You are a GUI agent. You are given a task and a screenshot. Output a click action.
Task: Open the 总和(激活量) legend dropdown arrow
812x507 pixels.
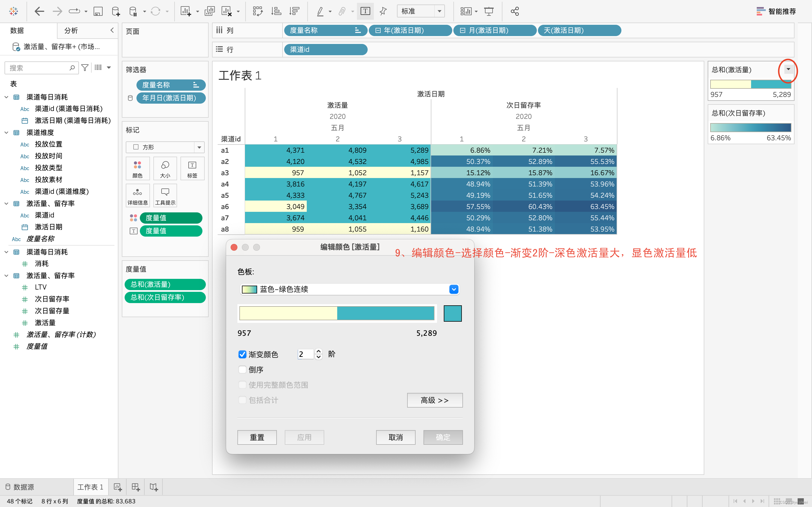(x=788, y=69)
